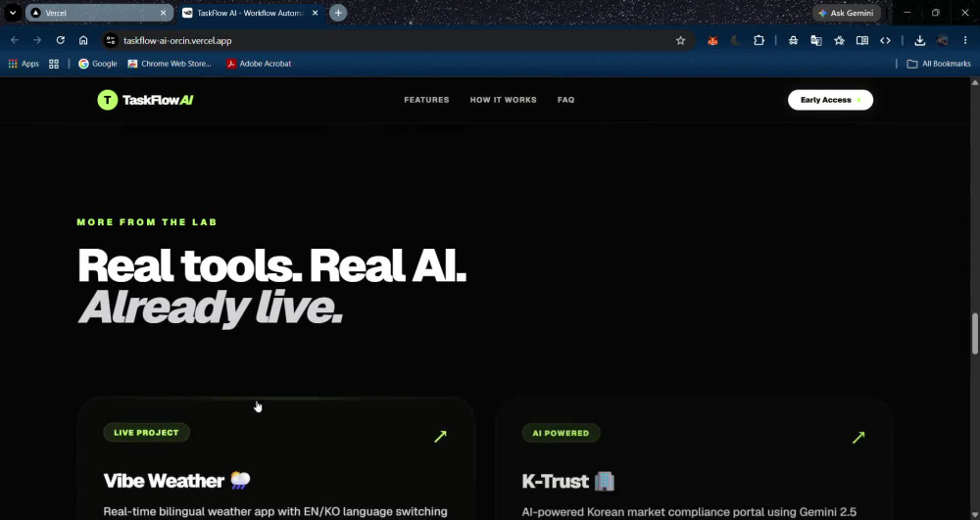
Task: Click the Google Translate extension icon
Action: pyautogui.click(x=816, y=40)
